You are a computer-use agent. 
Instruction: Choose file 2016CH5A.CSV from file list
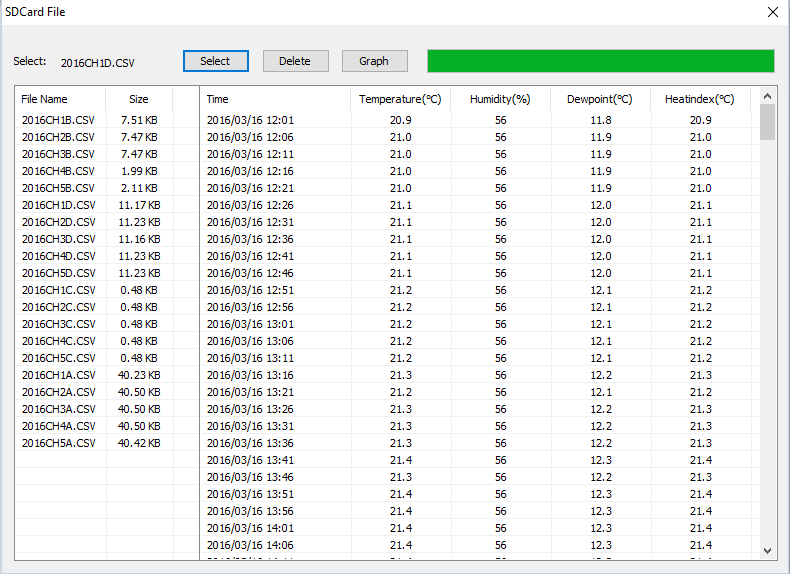pos(58,443)
